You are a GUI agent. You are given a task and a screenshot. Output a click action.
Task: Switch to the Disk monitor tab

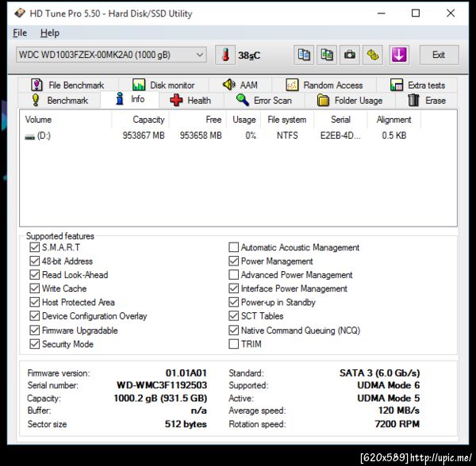tap(163, 85)
